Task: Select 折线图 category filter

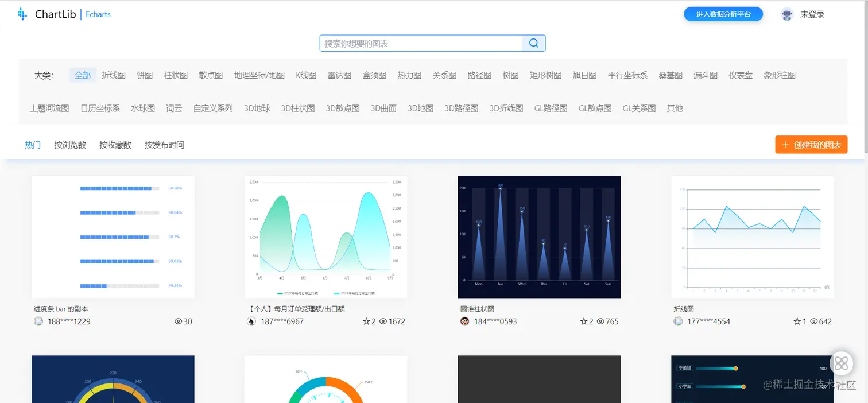Action: [x=114, y=75]
